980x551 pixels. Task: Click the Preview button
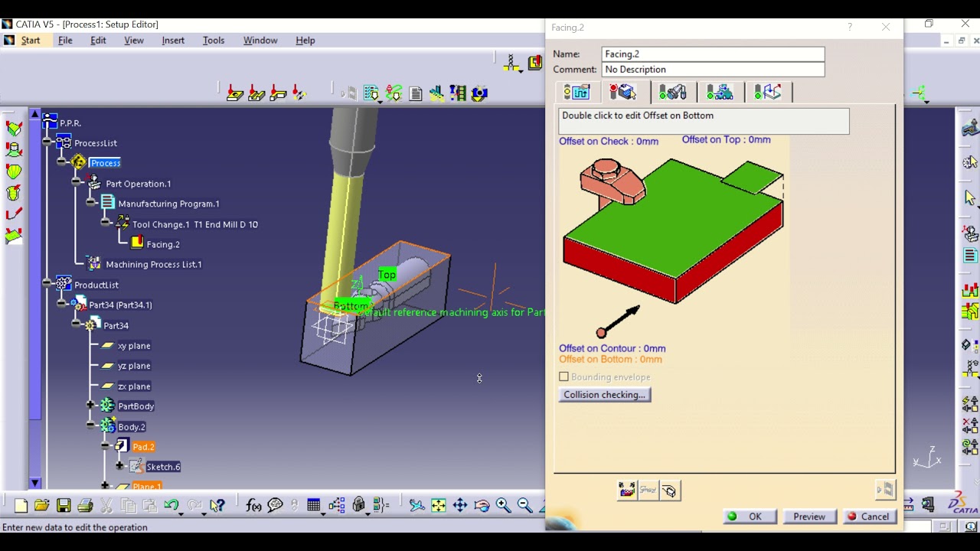[809, 517]
